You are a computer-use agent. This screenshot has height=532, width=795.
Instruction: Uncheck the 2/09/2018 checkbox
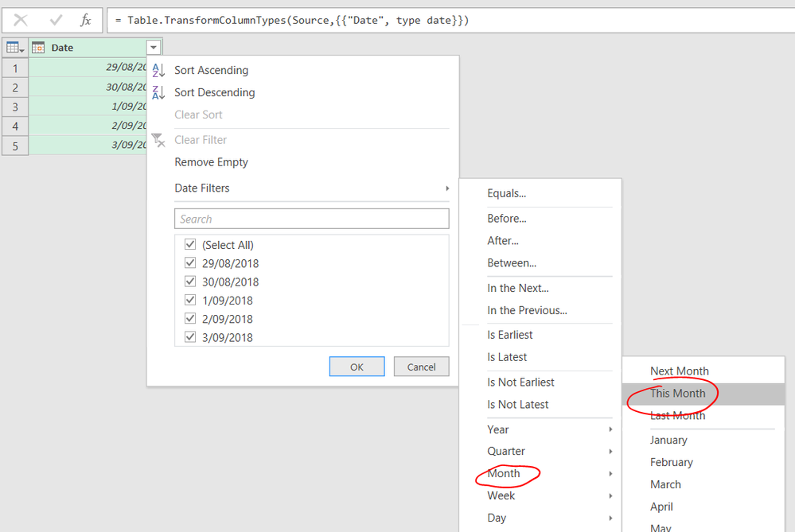pos(190,318)
